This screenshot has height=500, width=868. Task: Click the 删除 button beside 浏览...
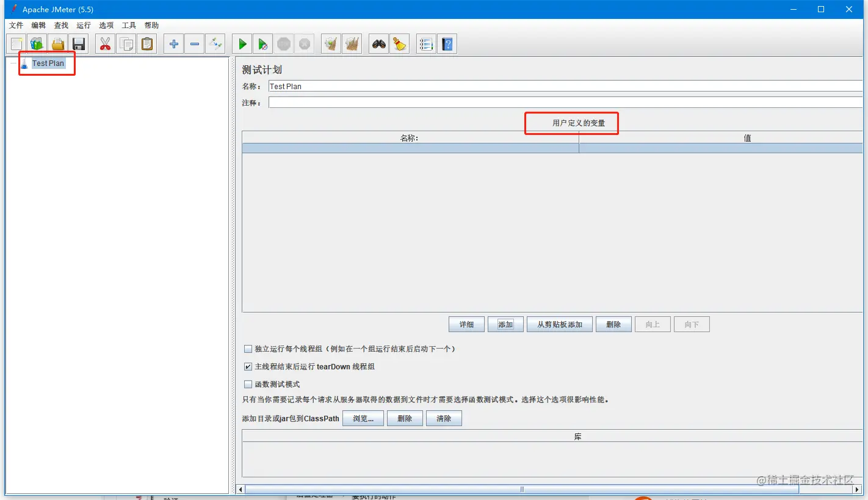405,418
